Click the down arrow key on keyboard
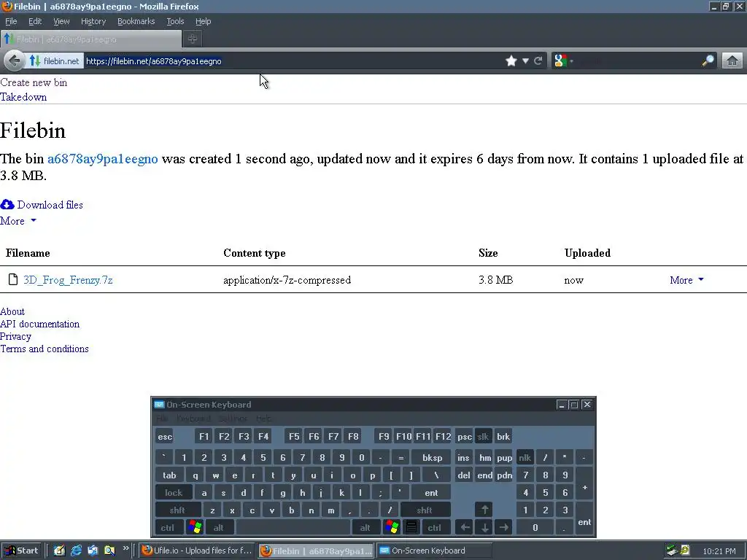This screenshot has height=560, width=747. (484, 527)
